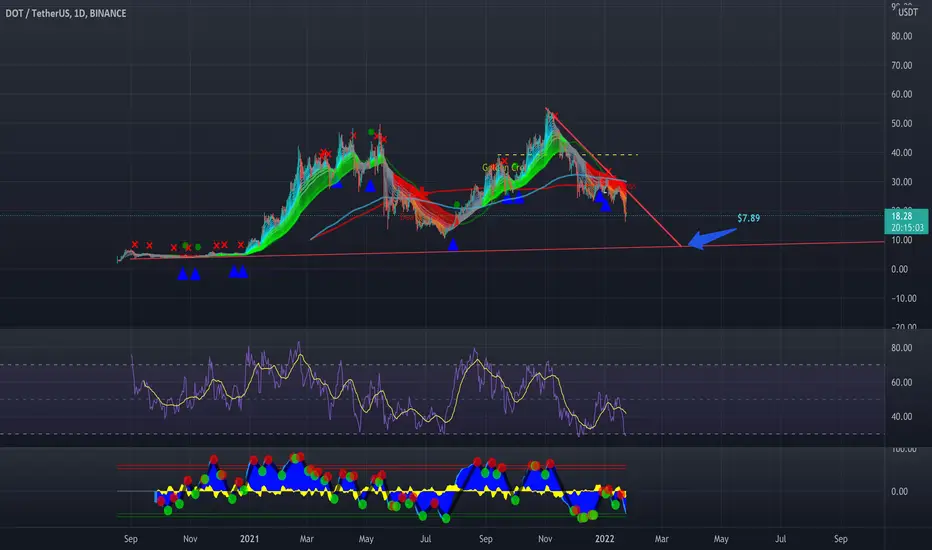Click 40.00 on the RSI pane axis

click(902, 417)
